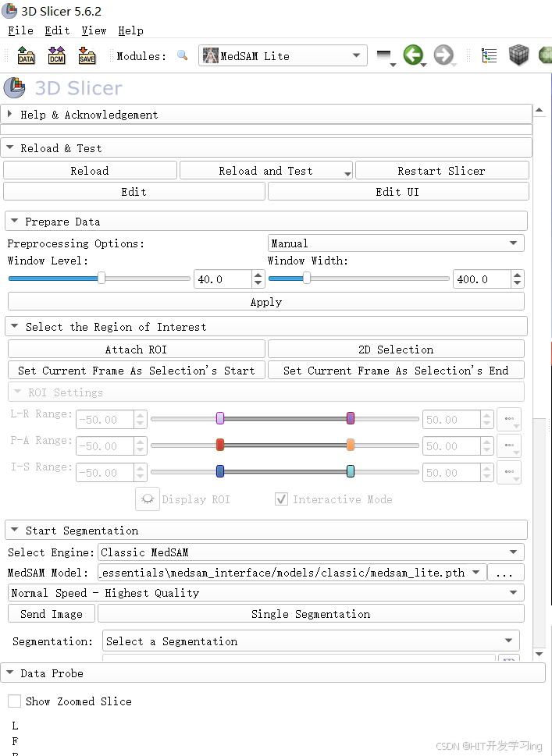Open the Select a Segmentation dropdown
The image size is (552, 756).
(x=311, y=641)
